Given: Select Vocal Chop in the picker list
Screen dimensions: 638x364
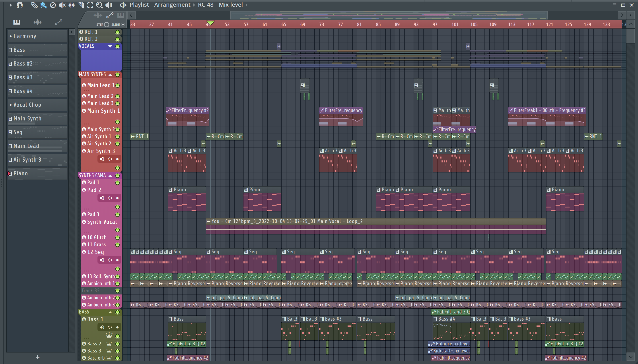Looking at the screenshot, I should tap(37, 105).
